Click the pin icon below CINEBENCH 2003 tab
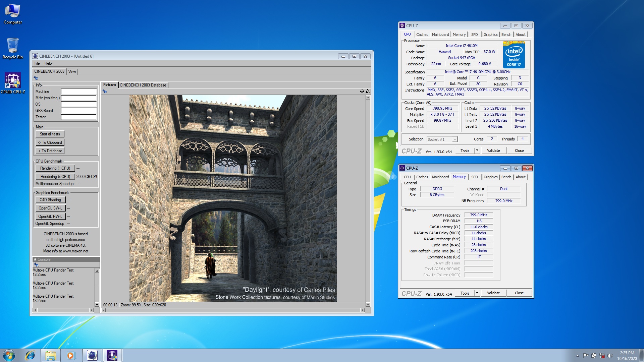This screenshot has width=644, height=362. [x=36, y=78]
